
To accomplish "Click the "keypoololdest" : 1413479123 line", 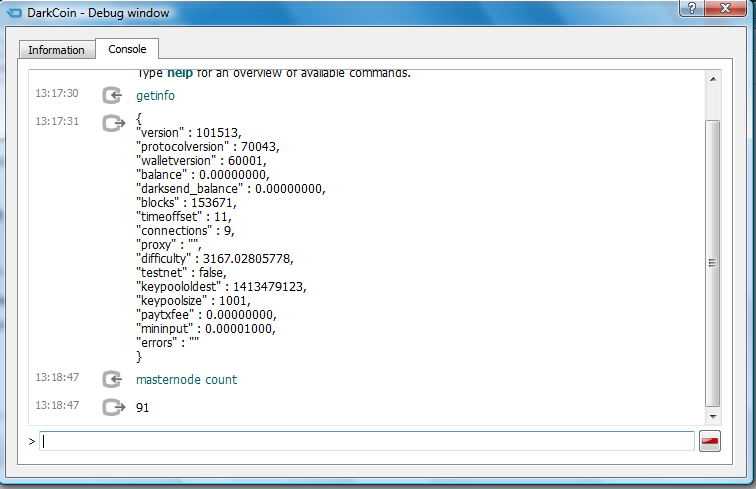I will 221,286.
